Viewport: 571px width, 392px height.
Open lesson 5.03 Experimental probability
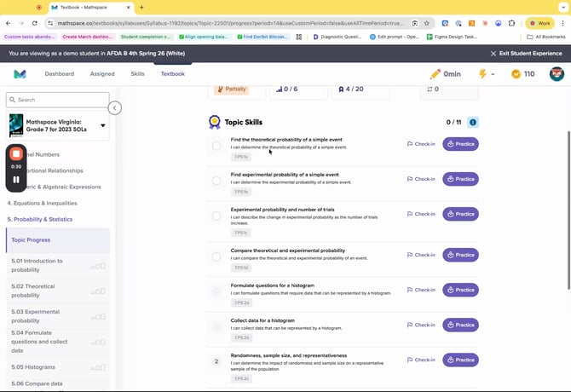(x=58, y=316)
